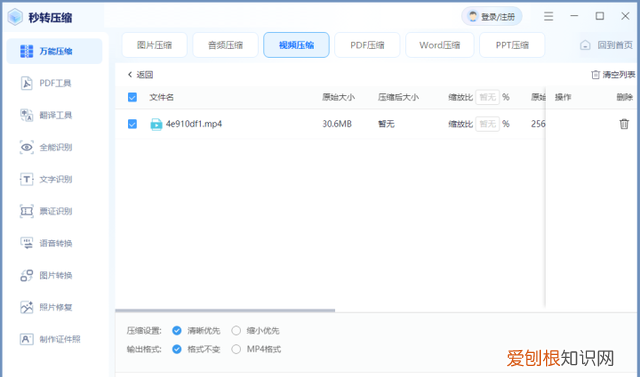Select 格式不变 output format
Image resolution: width=640 pixels, height=377 pixels.
[x=196, y=349]
